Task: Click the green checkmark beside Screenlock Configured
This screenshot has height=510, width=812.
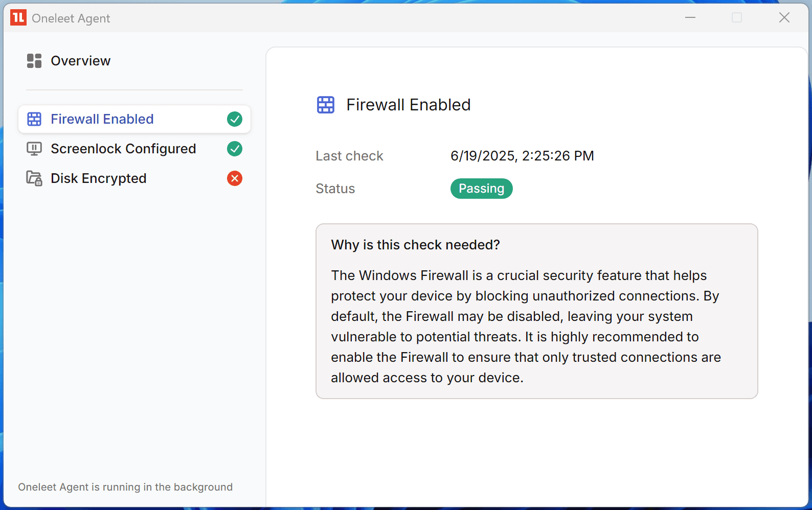Action: [235, 149]
